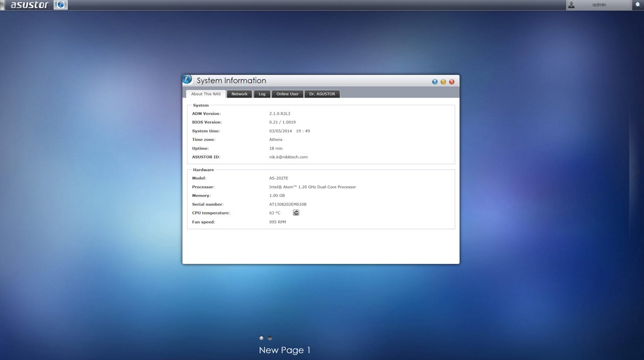Click the Athens time zone value
This screenshot has width=644, height=360.
[276, 139]
